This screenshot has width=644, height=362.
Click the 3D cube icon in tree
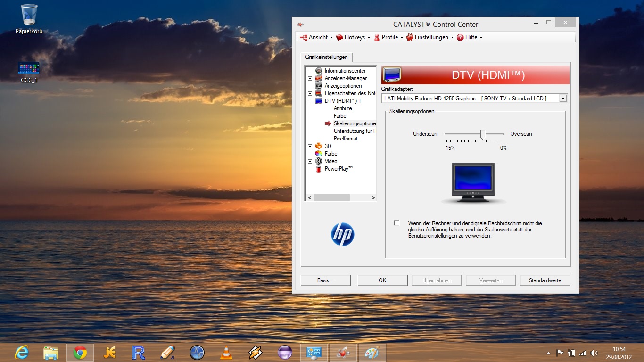pyautogui.click(x=319, y=146)
